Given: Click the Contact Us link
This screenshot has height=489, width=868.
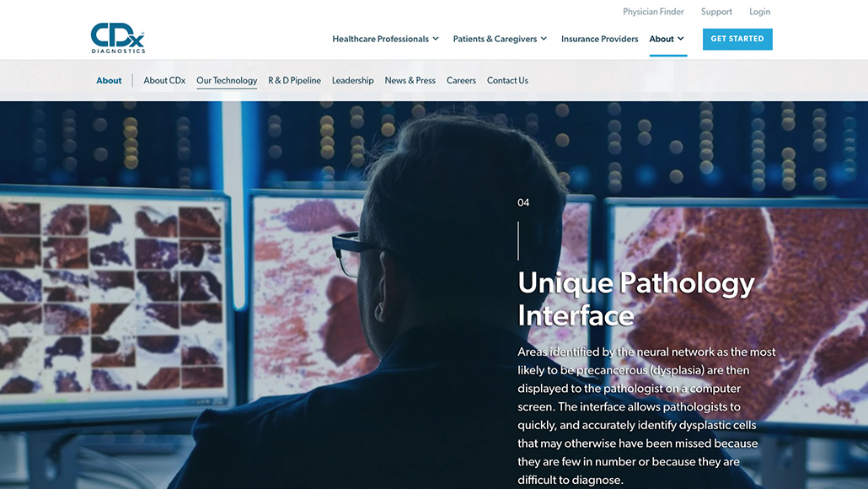Looking at the screenshot, I should (x=507, y=80).
